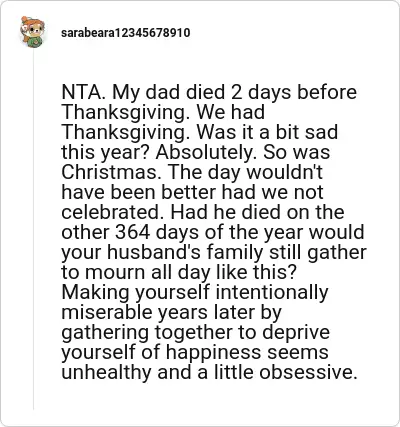Click the line "to mourn all day like this?"
Screen dimensions: 400x427
179,272
